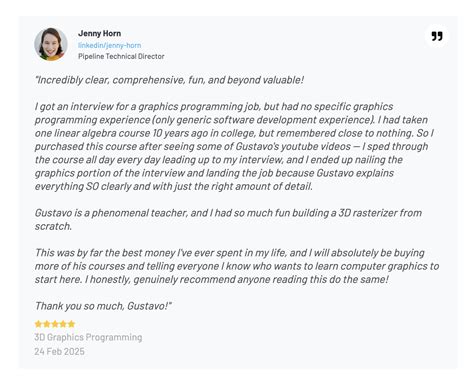This screenshot has height=387, width=474.
Task: Click the "Incredibly clear, comprehensive" opening line
Action: click(x=169, y=80)
